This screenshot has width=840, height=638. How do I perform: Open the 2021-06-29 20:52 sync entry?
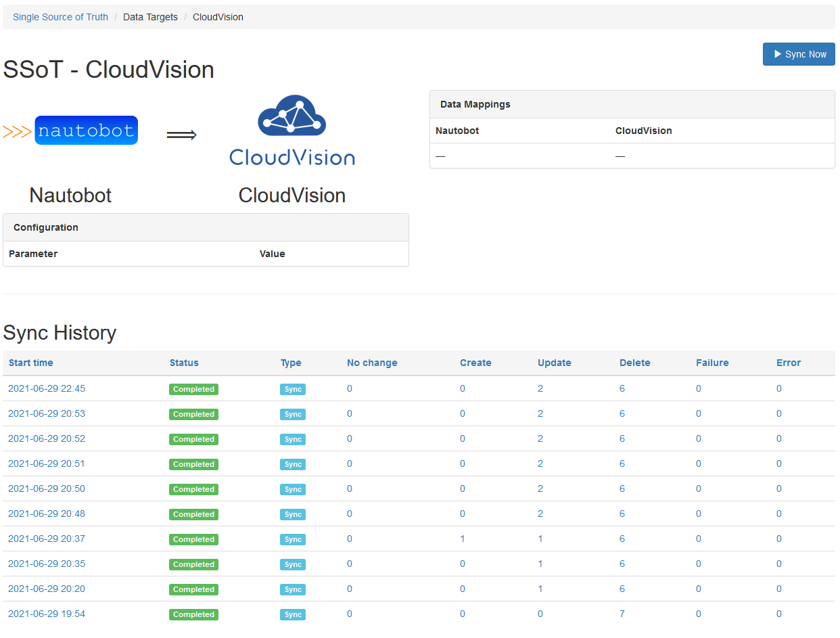[47, 438]
